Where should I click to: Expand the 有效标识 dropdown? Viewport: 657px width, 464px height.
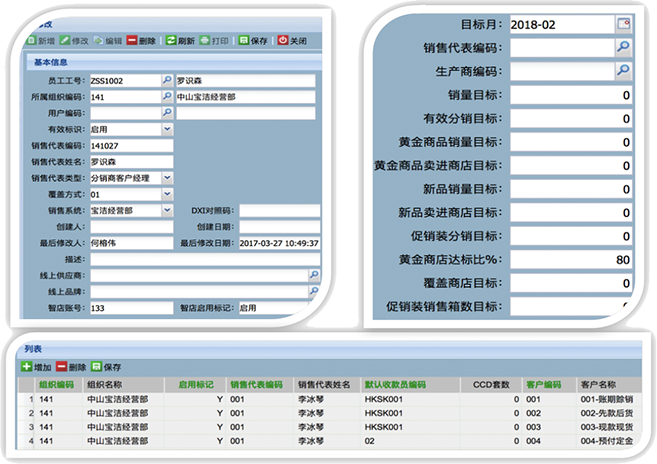coord(166,129)
